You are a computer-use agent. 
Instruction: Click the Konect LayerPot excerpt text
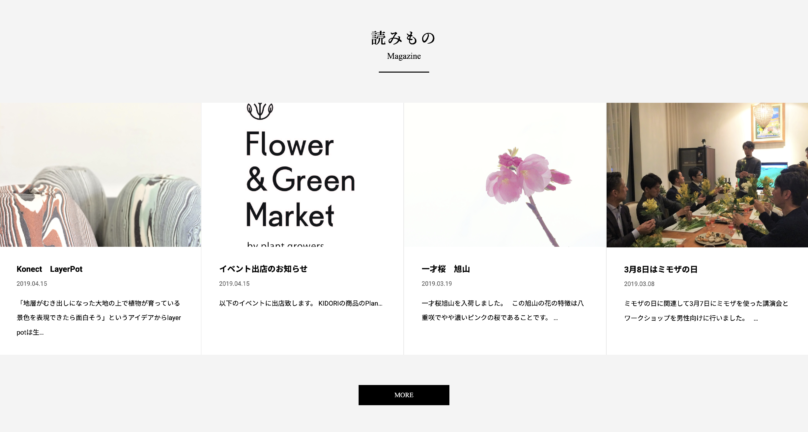point(99,318)
